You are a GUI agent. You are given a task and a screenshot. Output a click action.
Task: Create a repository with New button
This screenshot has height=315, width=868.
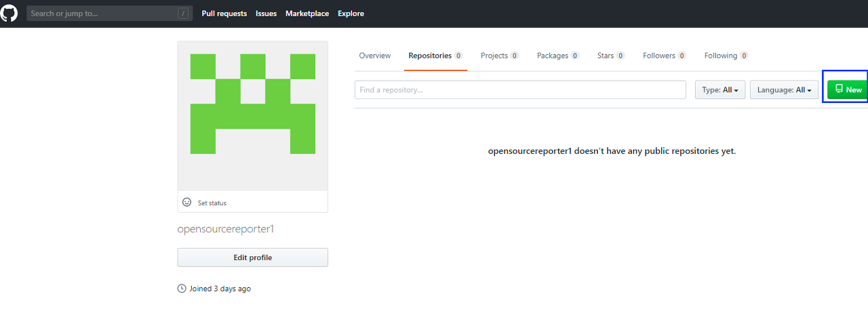tap(848, 89)
